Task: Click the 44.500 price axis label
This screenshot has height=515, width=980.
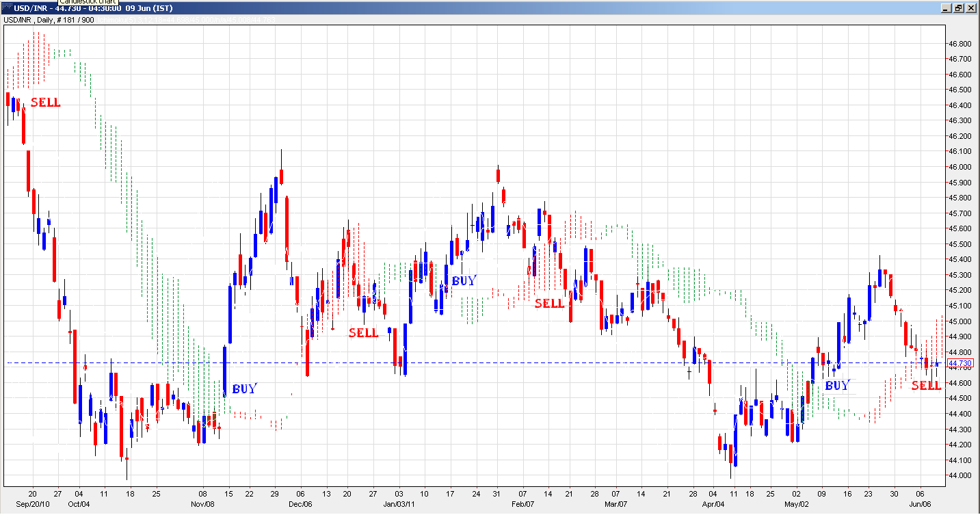Action: pyautogui.click(x=960, y=399)
